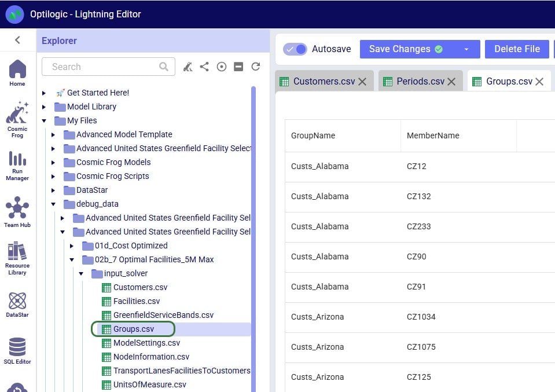Open TransportLanesFacilitiesToCustomers file in tree
This screenshot has width=555, height=392.
pos(182,371)
